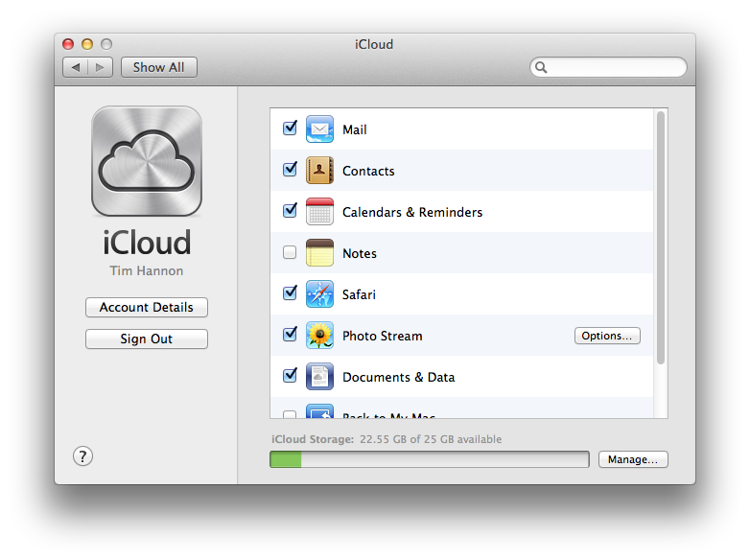The width and height of the screenshot is (750, 560).
Task: Click the Safari compass icon
Action: (319, 293)
